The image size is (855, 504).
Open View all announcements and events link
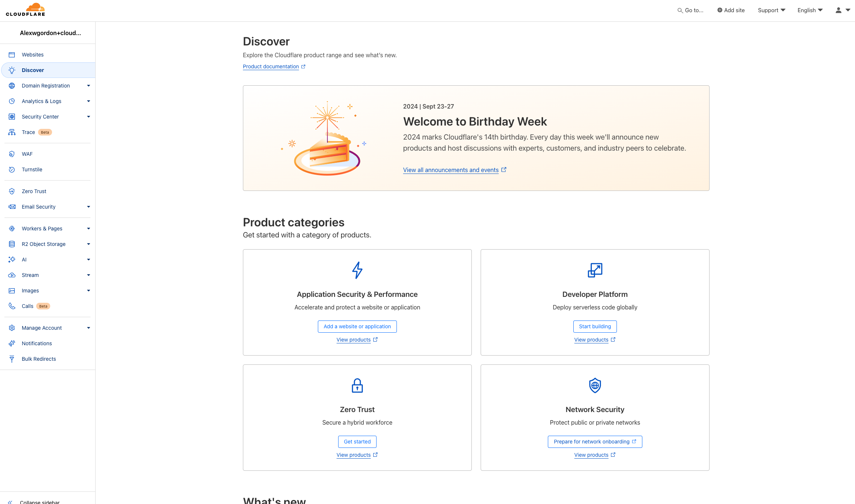click(x=454, y=170)
